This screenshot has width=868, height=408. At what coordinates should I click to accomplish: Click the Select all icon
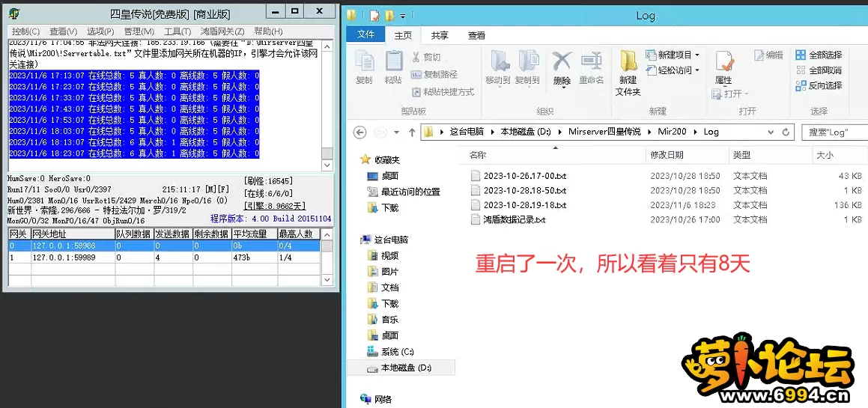(801, 55)
